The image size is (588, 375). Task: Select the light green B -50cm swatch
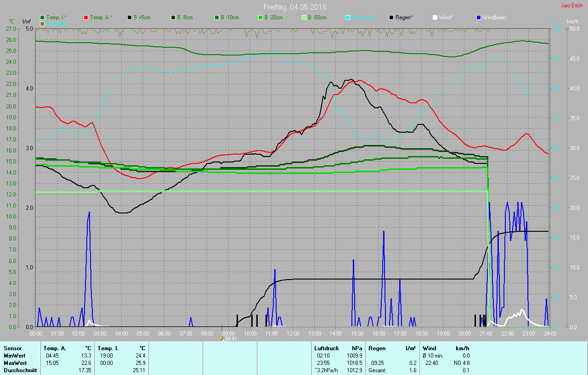(x=304, y=17)
